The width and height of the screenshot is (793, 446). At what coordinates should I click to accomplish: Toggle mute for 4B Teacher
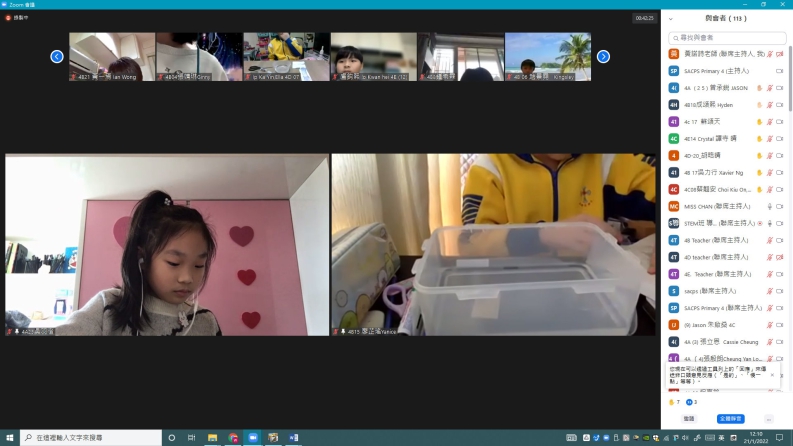click(768, 240)
